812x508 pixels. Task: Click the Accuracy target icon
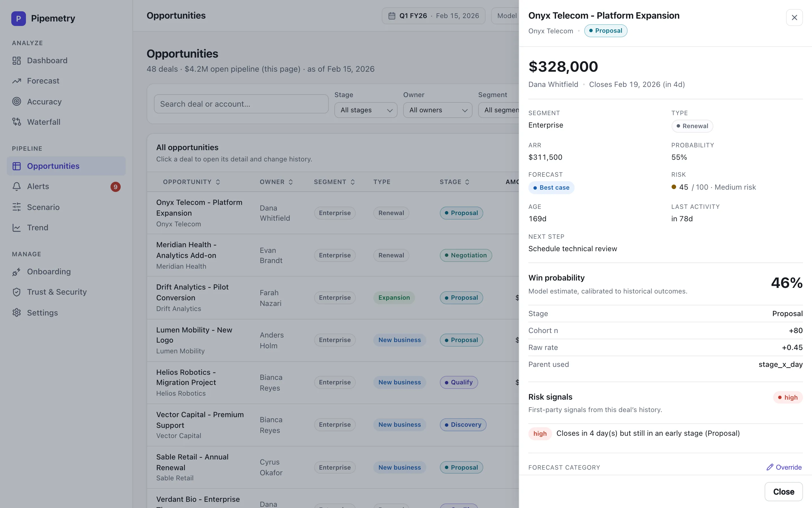click(x=16, y=102)
